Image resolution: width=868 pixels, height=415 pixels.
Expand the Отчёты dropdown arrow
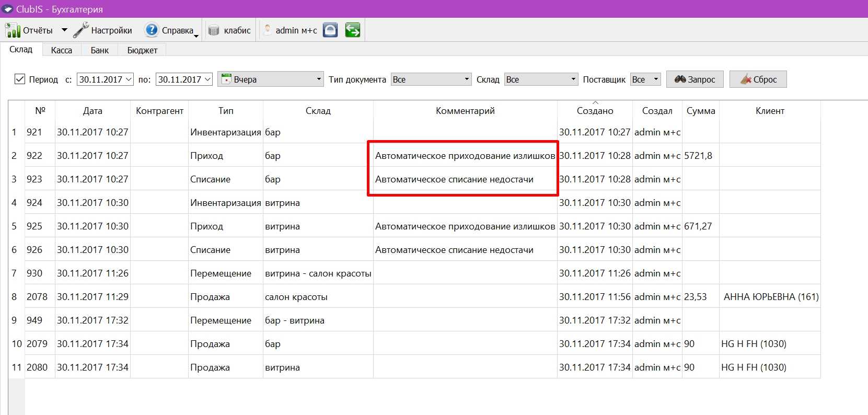click(64, 30)
